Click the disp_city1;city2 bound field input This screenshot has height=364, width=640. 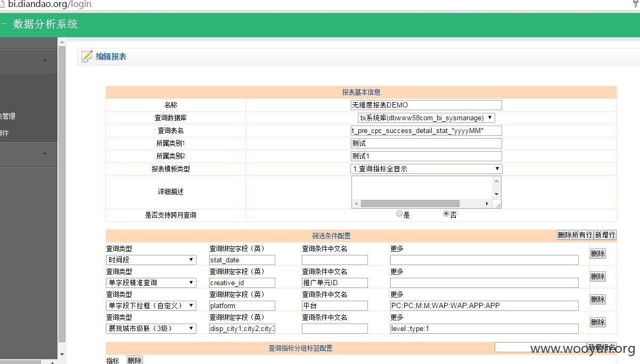[242, 328]
